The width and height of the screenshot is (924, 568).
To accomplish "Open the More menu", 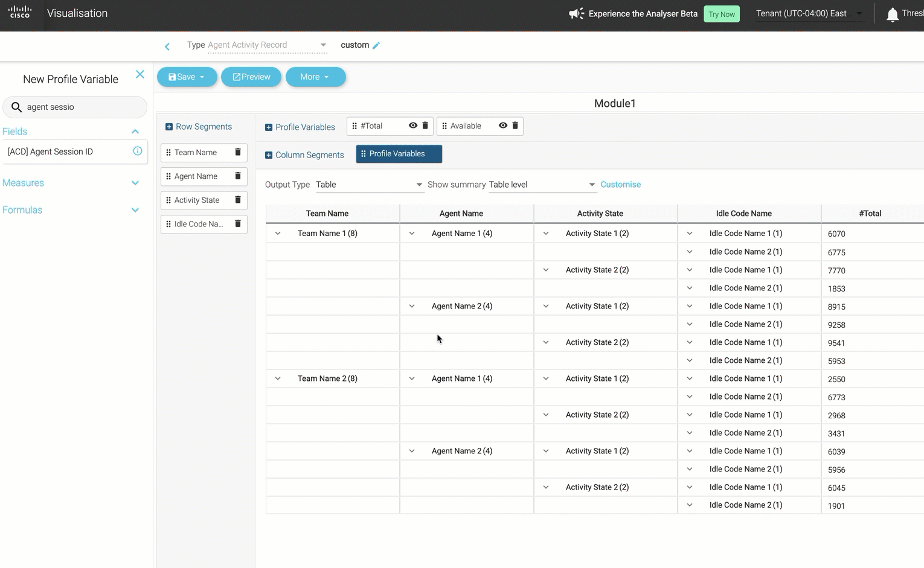I will click(315, 77).
